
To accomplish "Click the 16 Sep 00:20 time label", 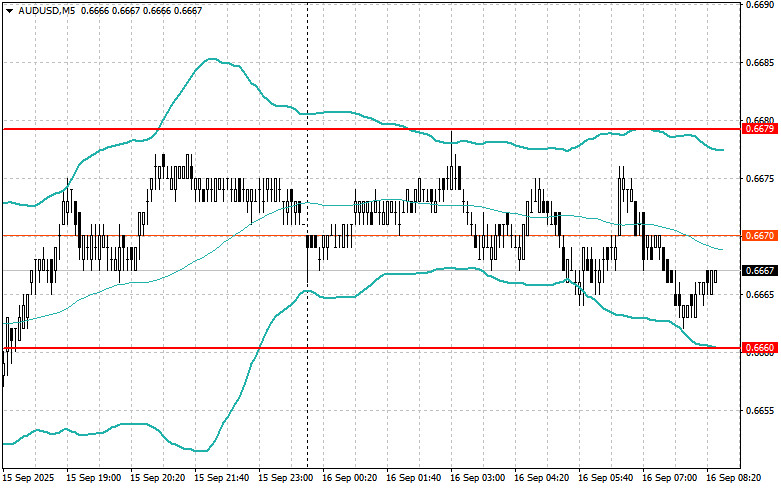I will click(x=349, y=478).
